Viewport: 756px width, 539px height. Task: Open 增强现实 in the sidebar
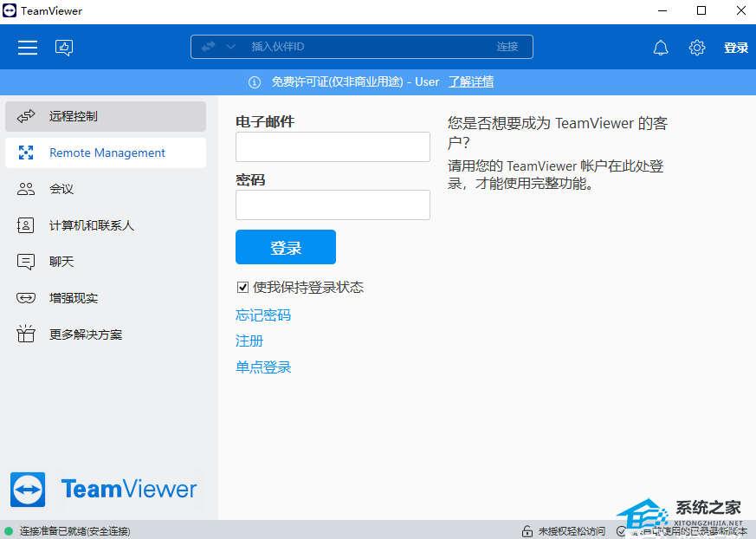point(106,298)
